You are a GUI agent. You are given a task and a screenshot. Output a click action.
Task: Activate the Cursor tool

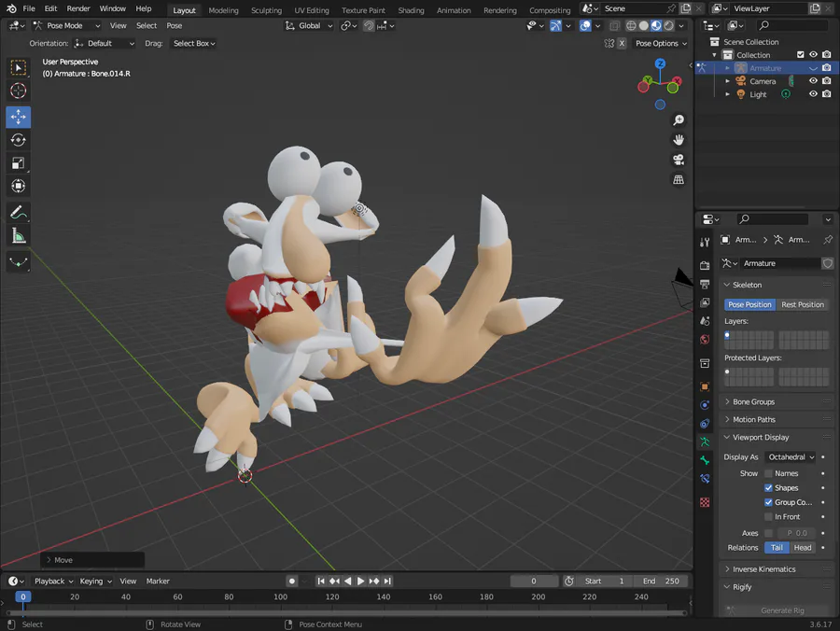coord(19,91)
